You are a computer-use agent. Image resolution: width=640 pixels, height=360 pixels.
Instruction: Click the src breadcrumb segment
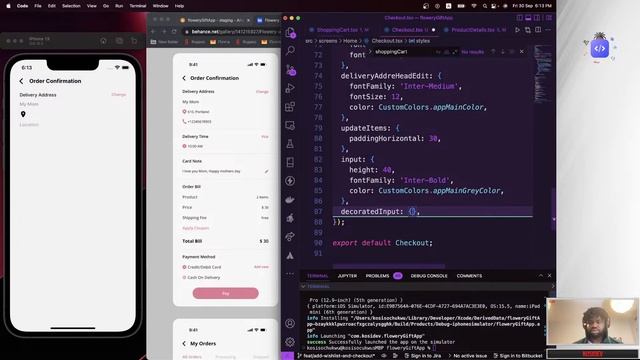click(x=309, y=41)
